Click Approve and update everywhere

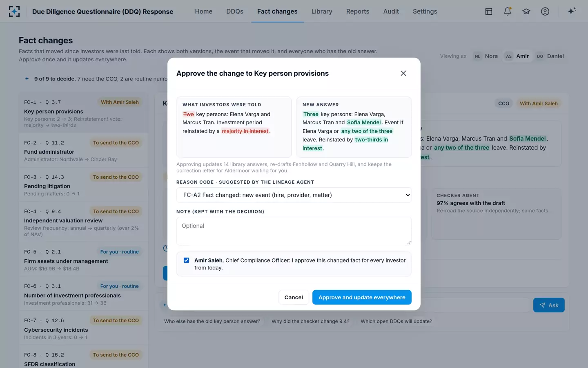point(362,297)
